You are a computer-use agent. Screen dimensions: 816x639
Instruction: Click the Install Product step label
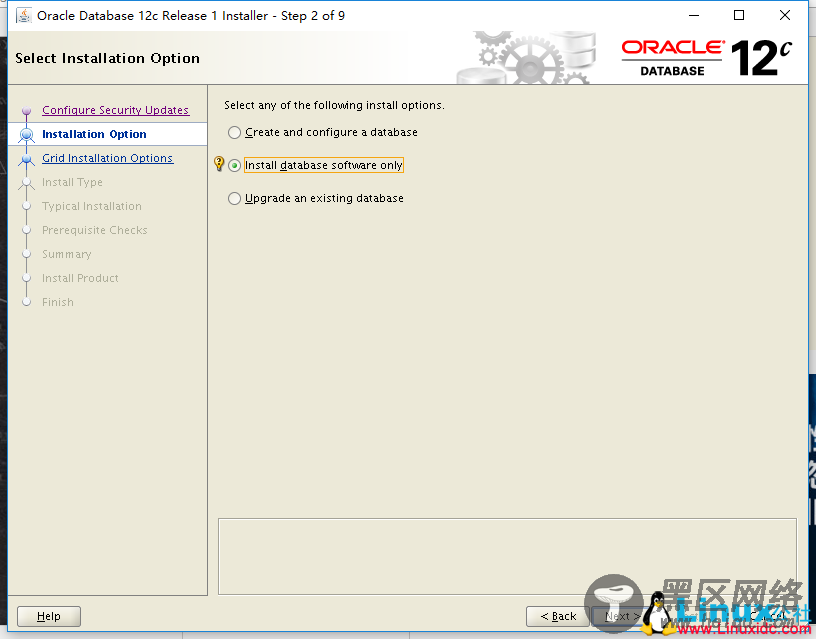click(80, 278)
